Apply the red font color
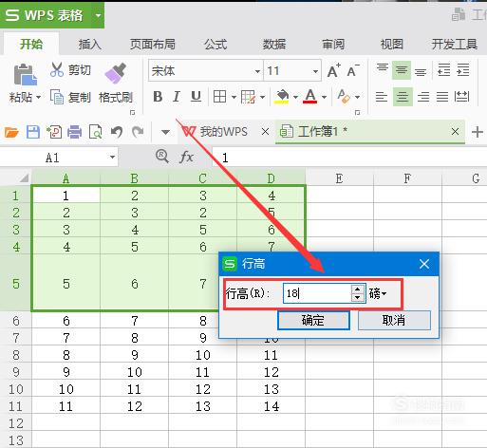487x448 pixels. [x=310, y=96]
